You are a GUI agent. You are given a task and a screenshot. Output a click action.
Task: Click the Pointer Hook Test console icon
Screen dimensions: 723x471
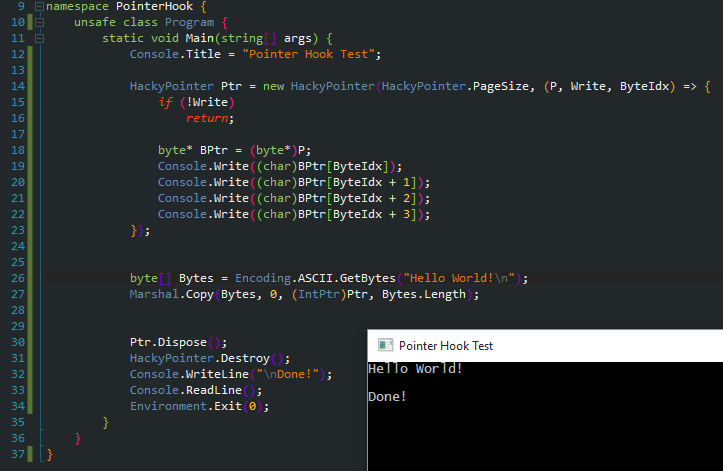385,345
